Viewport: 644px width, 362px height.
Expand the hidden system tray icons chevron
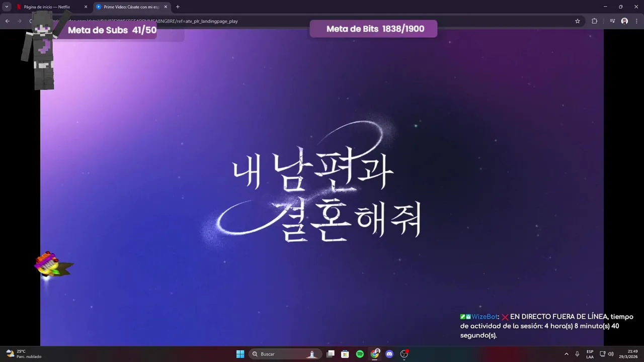pyautogui.click(x=567, y=354)
